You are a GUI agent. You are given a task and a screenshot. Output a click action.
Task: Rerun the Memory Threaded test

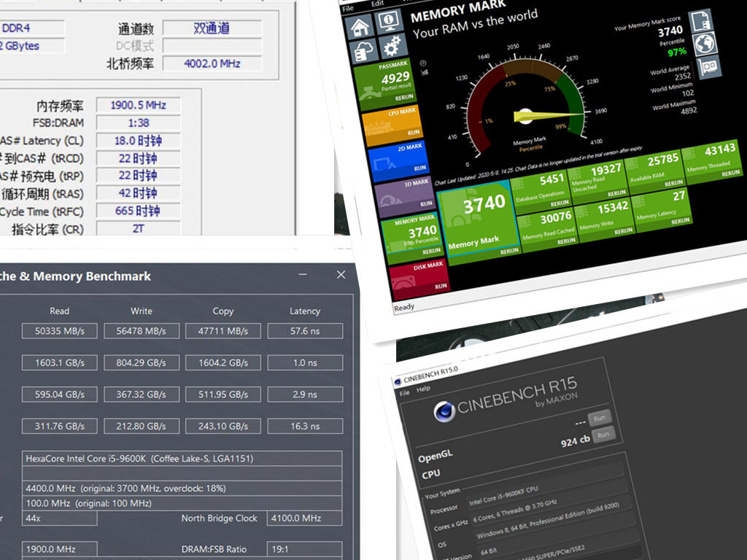(730, 173)
